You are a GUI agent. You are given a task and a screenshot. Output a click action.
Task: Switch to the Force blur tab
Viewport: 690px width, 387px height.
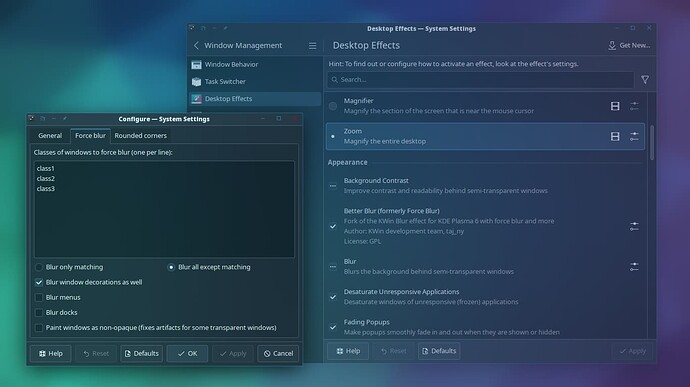tap(90, 136)
